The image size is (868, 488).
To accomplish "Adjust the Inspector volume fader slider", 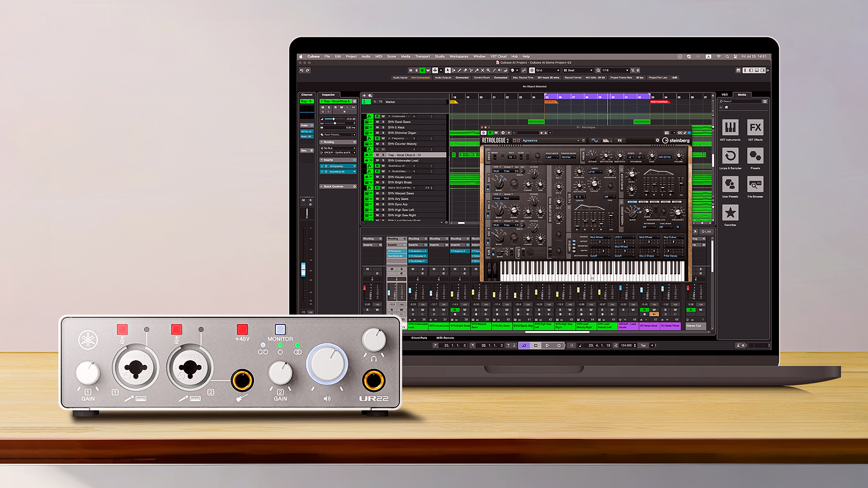I will (334, 119).
